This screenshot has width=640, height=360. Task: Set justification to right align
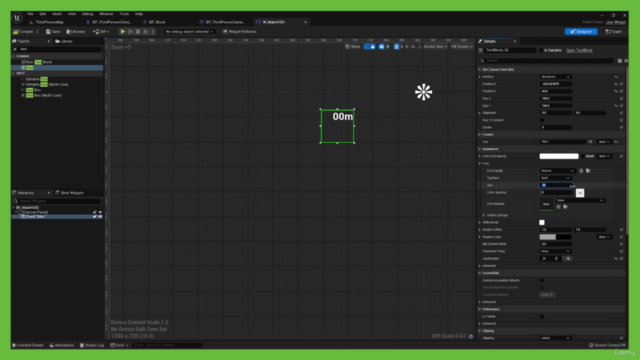[568, 259]
